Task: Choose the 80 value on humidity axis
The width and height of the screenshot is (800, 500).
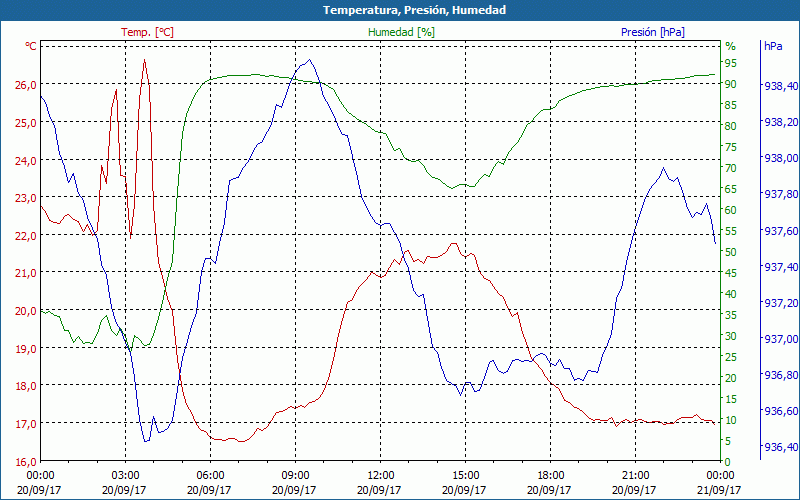Action: 731,126
